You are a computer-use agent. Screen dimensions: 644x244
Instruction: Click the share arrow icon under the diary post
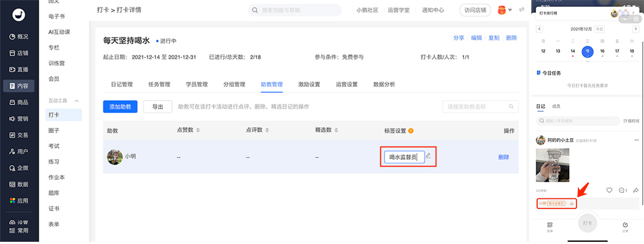[x=635, y=190]
